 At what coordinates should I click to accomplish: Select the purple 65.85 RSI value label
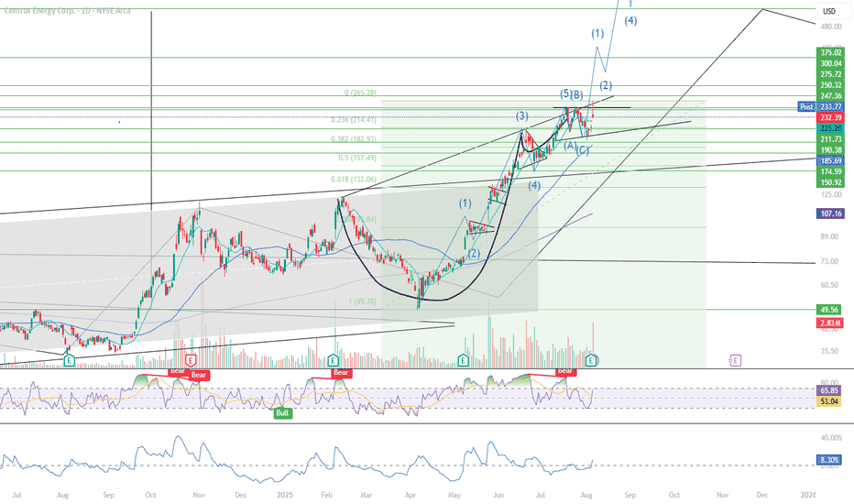click(x=829, y=390)
